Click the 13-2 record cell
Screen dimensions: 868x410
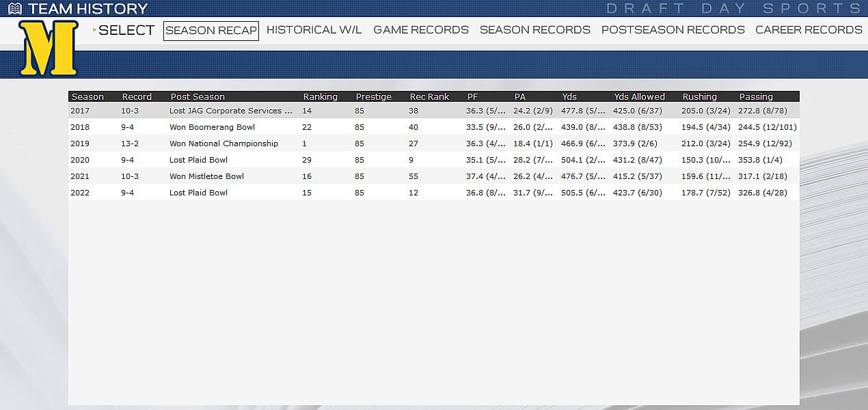tap(131, 143)
